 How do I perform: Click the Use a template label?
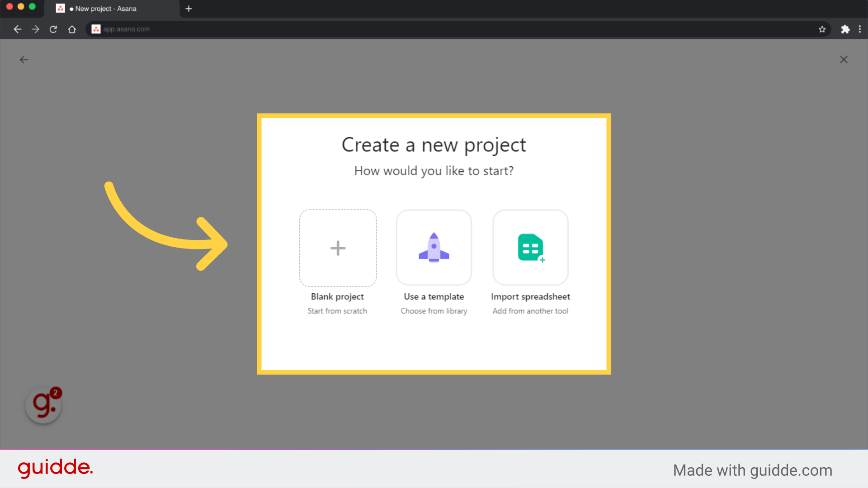434,297
